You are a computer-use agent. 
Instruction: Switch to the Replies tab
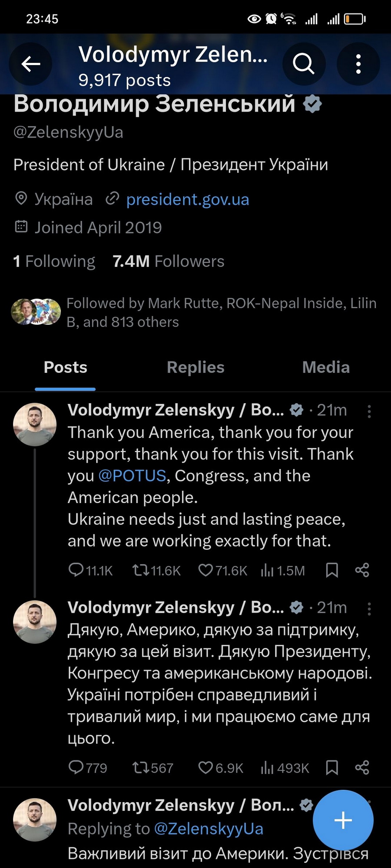[x=195, y=367]
